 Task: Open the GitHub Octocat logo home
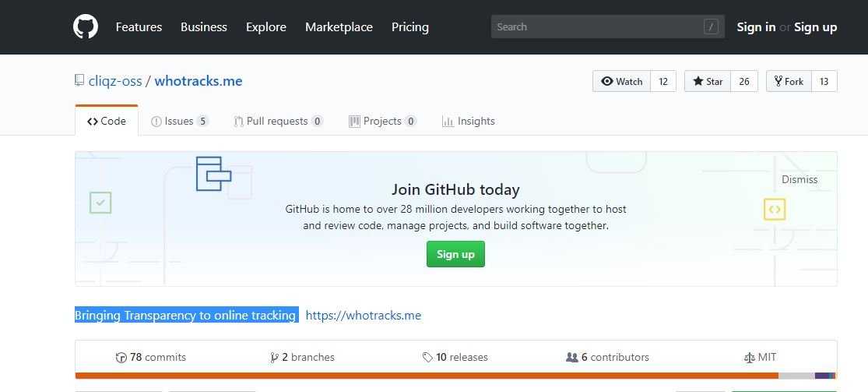86,26
